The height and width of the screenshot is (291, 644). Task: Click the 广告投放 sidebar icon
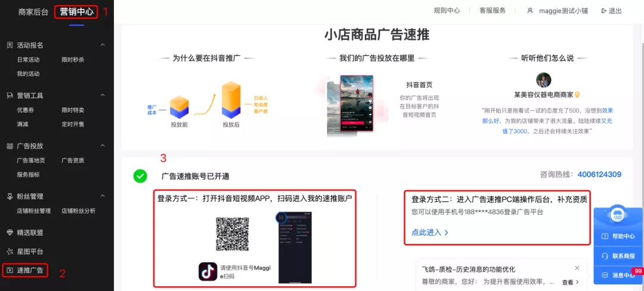click(x=10, y=146)
